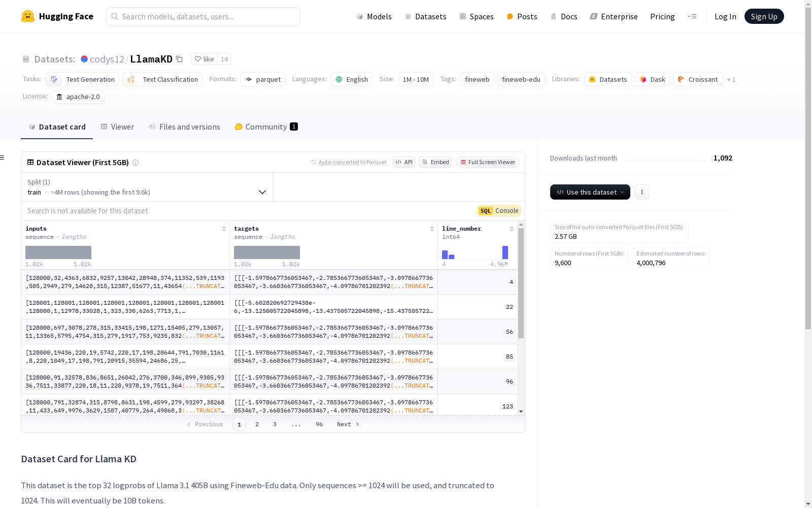This screenshot has width=812, height=508.
Task: Open the API button in dataset viewer
Action: (404, 162)
